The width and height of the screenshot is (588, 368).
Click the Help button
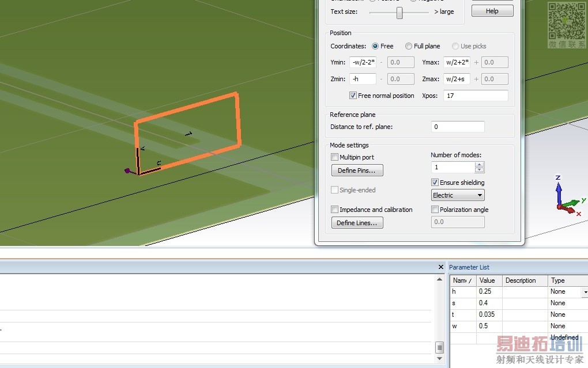pyautogui.click(x=492, y=11)
